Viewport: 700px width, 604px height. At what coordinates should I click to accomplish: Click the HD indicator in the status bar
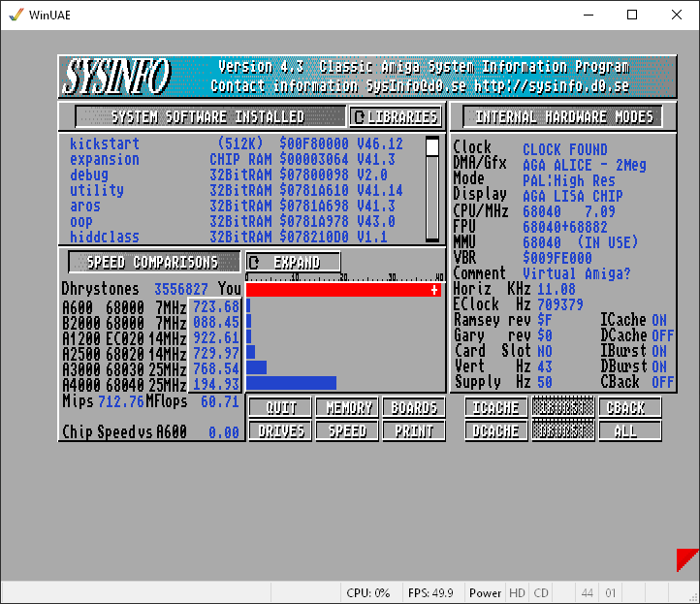point(517,592)
